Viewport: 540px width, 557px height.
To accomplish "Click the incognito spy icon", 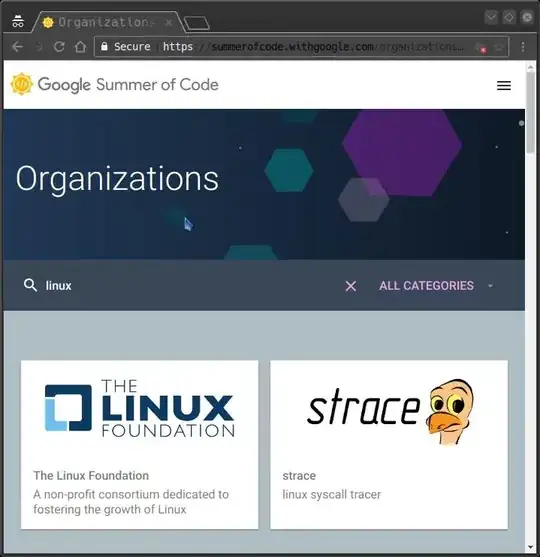I will [x=18, y=21].
